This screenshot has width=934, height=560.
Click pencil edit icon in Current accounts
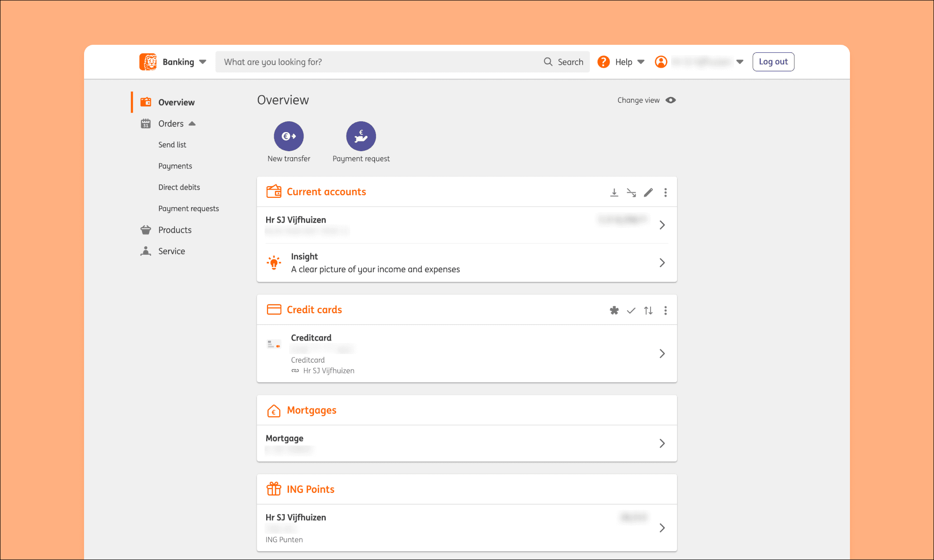coord(648,192)
